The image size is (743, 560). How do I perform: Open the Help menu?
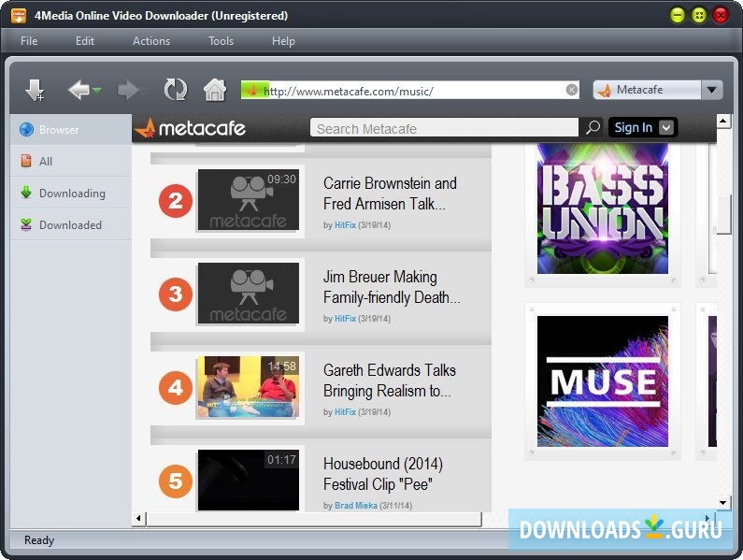click(283, 41)
